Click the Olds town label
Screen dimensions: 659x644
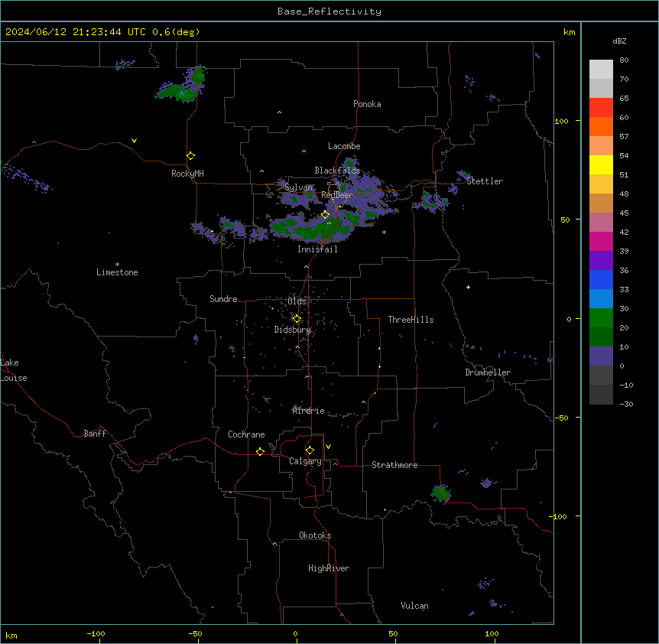[x=297, y=301]
